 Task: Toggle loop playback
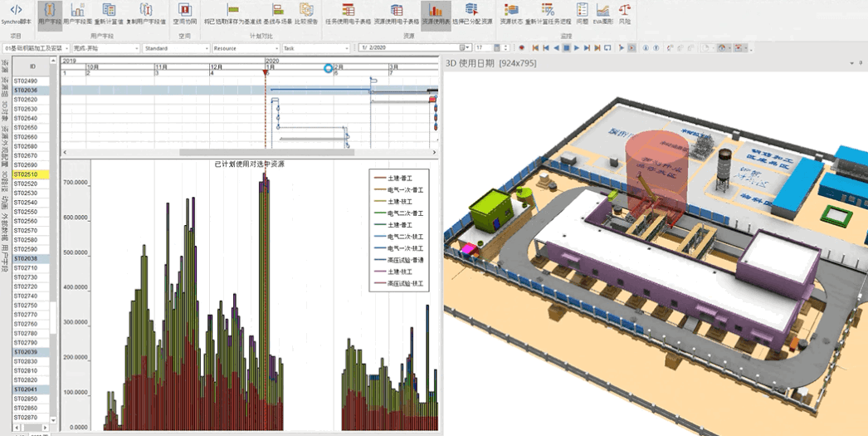point(607,48)
